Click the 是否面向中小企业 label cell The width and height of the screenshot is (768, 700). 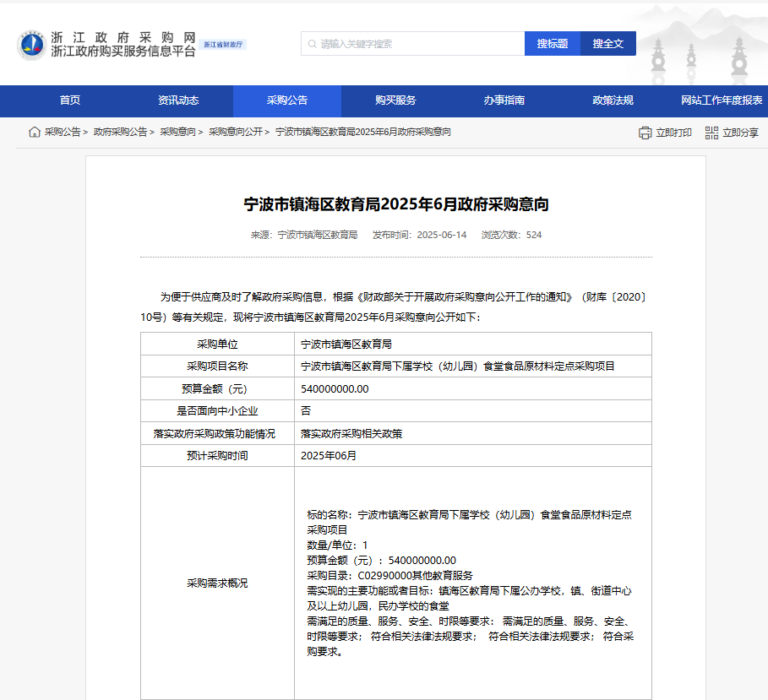tap(217, 410)
